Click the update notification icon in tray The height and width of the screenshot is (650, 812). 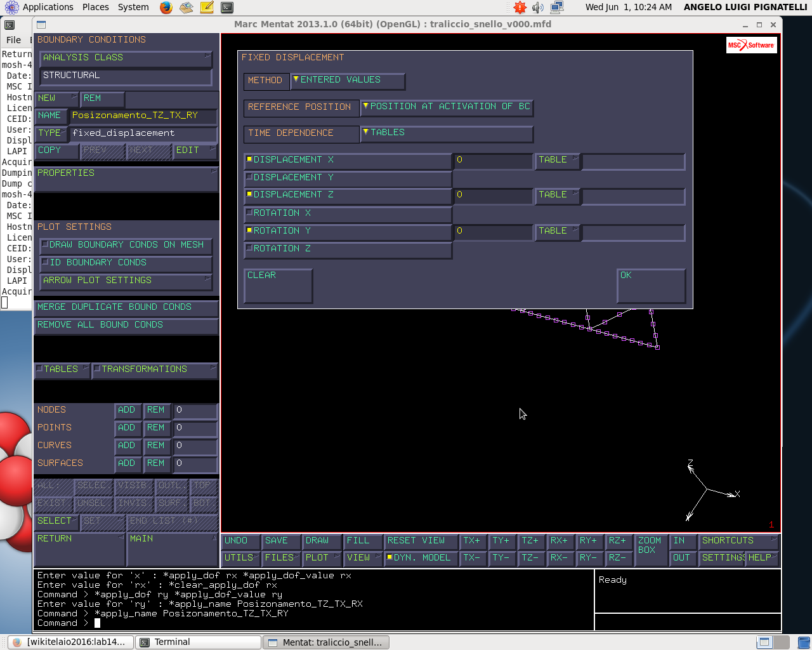[x=520, y=8]
